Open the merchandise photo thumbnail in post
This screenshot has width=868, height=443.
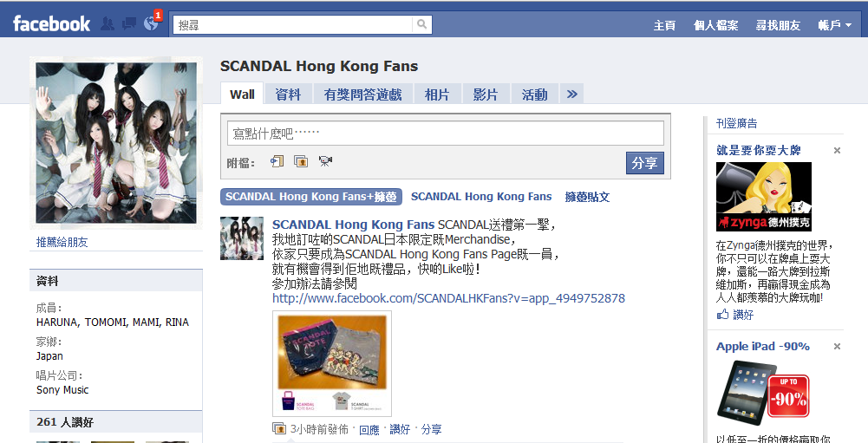(x=332, y=363)
